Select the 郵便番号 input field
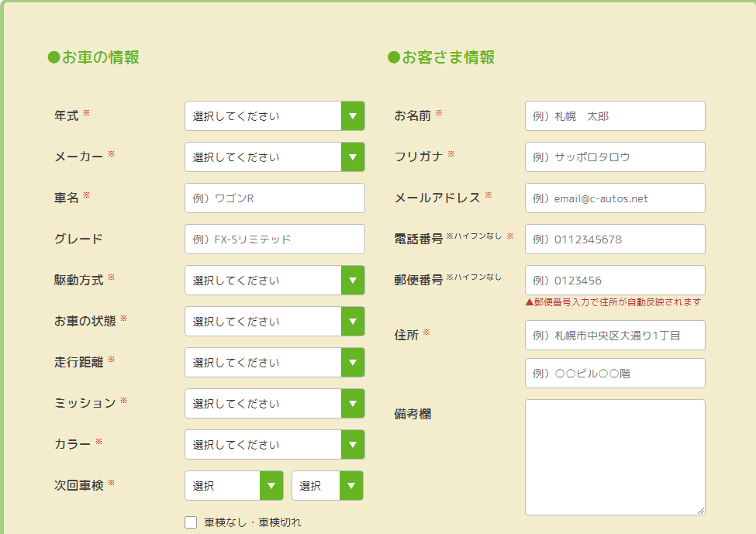Screen dimensions: 756x534 coord(615,280)
